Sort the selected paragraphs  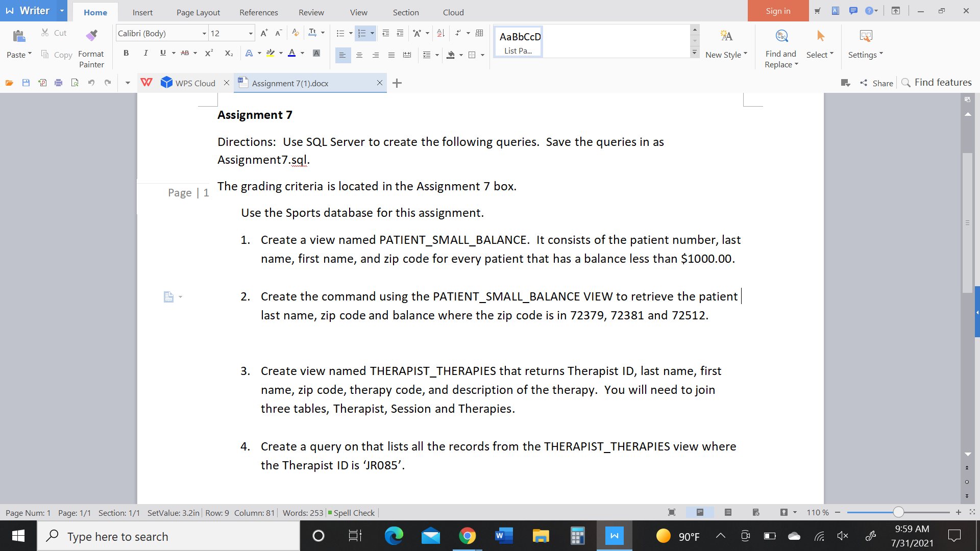440,33
